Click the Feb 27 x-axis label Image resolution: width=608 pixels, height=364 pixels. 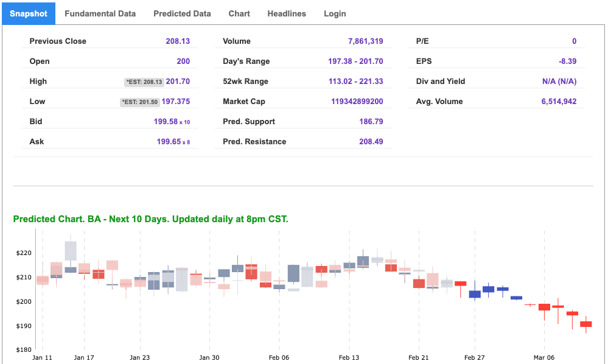[x=475, y=357]
